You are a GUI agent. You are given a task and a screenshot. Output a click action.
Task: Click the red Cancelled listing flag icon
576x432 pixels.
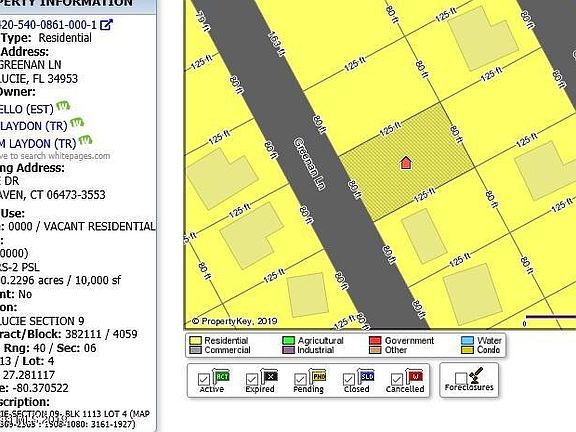click(x=415, y=376)
